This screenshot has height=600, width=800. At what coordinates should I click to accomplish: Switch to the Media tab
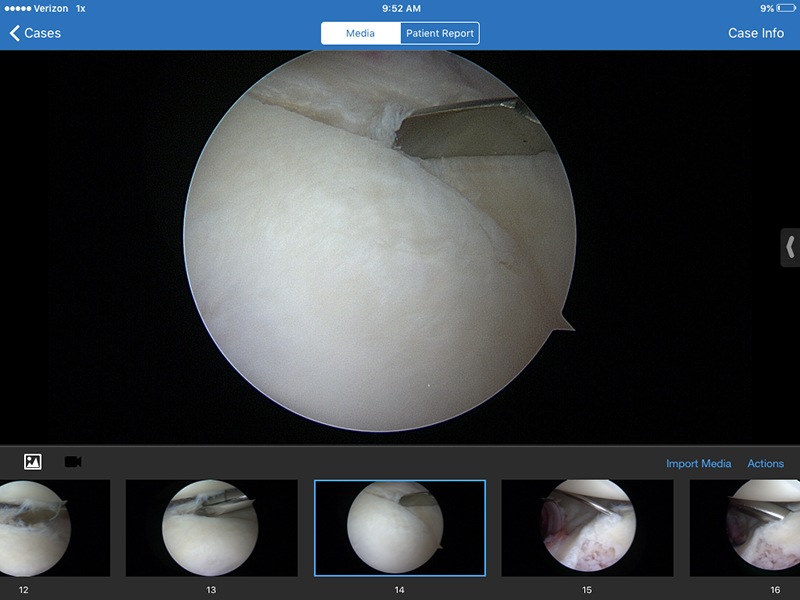(361, 33)
